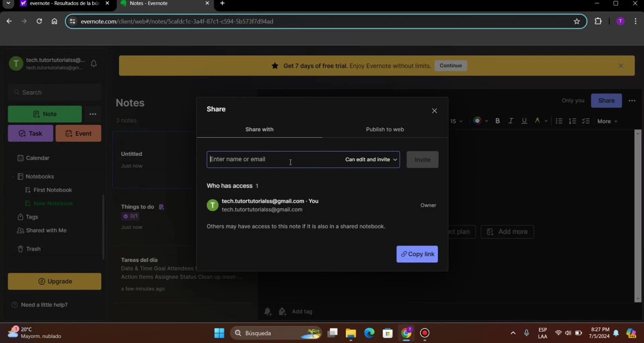Create a new Task
Screen dimensions: 644x343
31,133
